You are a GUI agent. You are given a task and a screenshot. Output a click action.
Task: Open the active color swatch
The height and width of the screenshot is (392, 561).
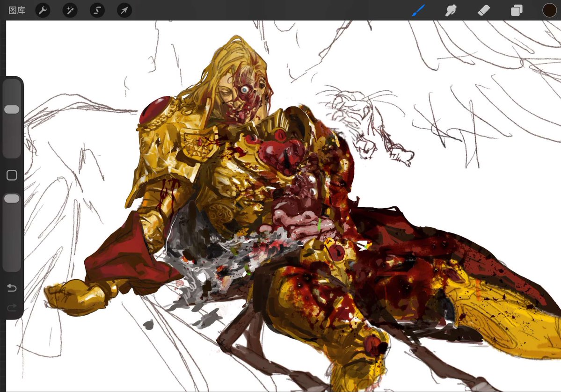[x=549, y=10]
